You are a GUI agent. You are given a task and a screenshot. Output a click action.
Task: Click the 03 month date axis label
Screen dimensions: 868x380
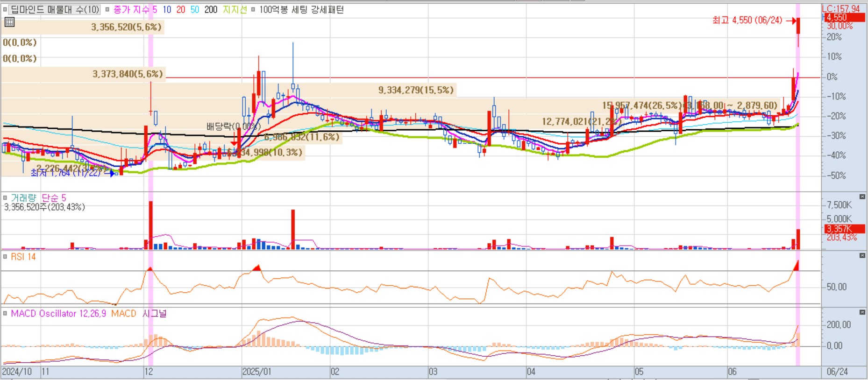click(x=433, y=372)
